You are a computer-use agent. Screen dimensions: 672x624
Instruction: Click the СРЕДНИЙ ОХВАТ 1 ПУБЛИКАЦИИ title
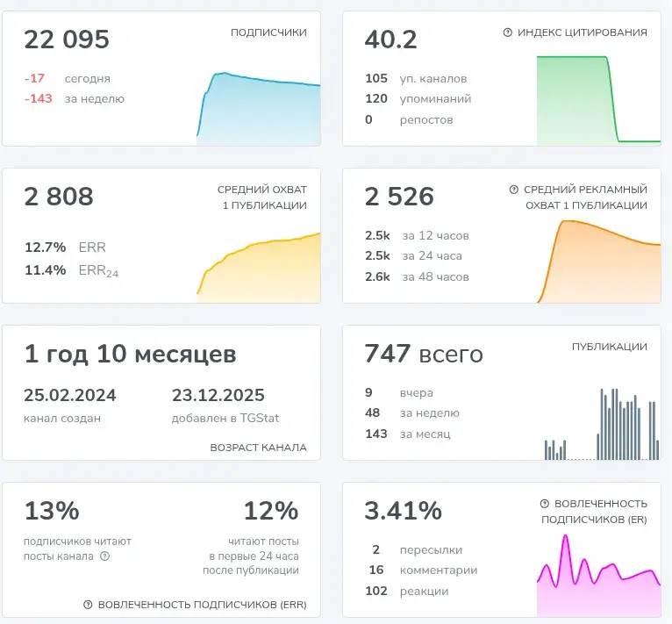click(x=261, y=197)
